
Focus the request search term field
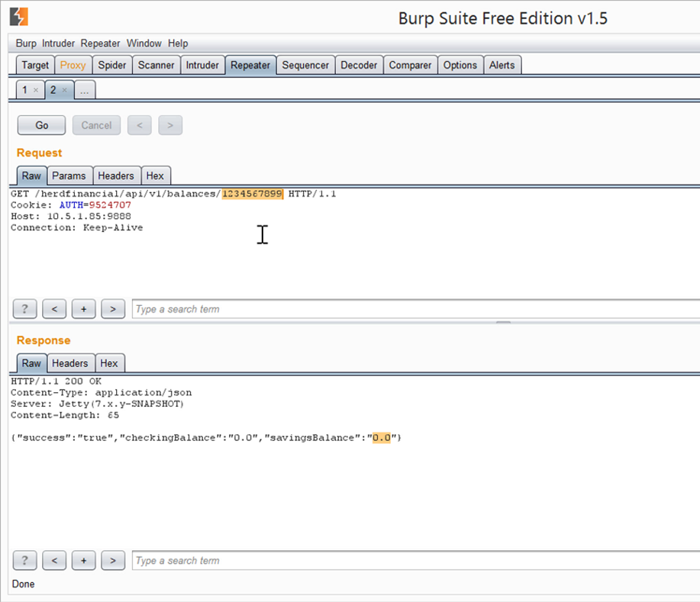tap(415, 309)
